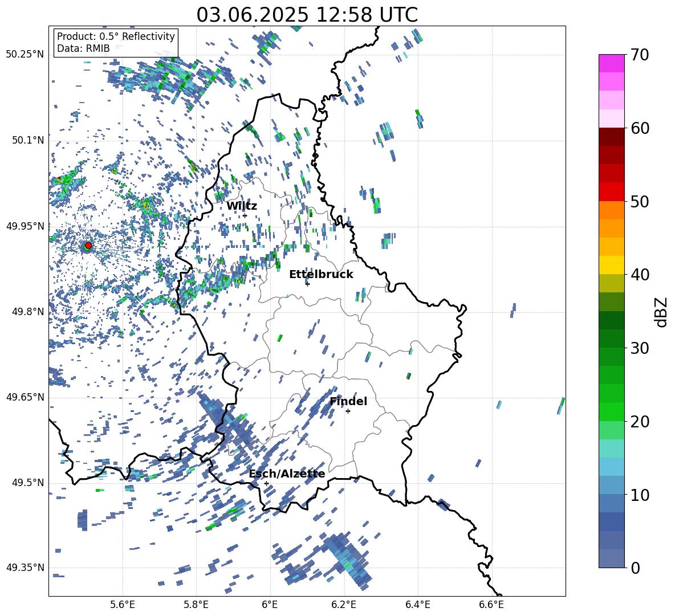675x616 pixels.
Task: Click the 49.5°N latitude label
Action: (28, 483)
